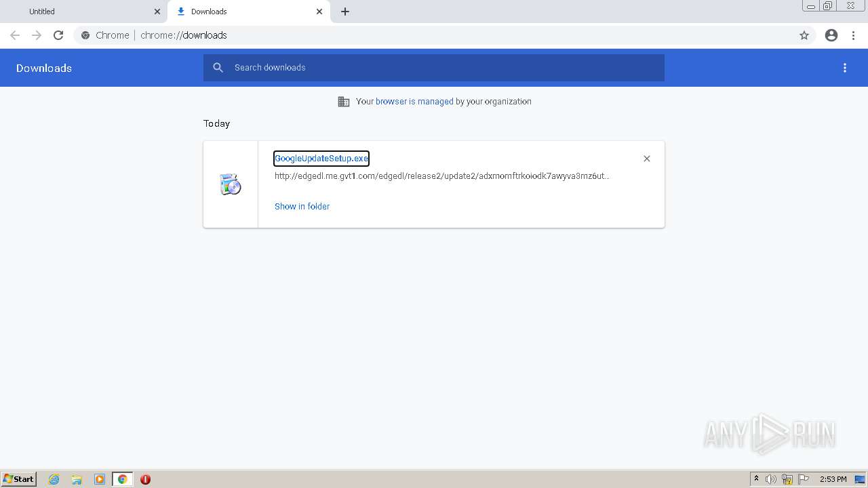Screen dimensions: 868x488
Task: Restore down the Chrome window
Action: 828,6
